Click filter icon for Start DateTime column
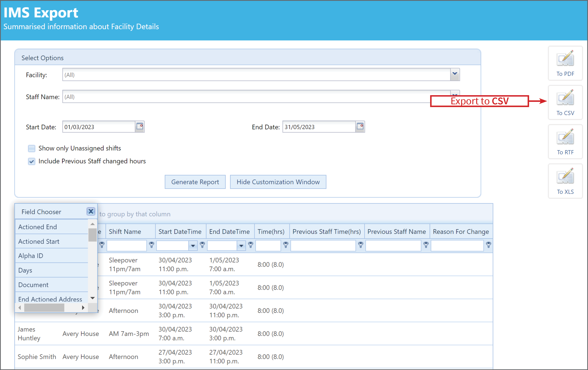 point(202,245)
